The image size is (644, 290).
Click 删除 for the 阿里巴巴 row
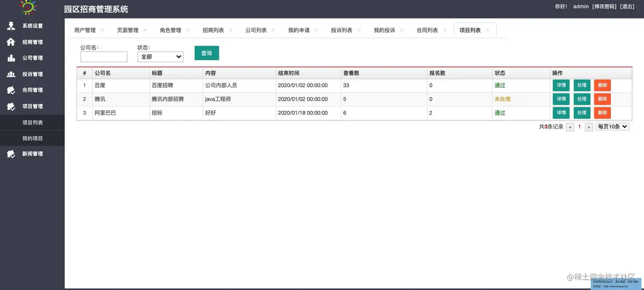[x=602, y=113]
